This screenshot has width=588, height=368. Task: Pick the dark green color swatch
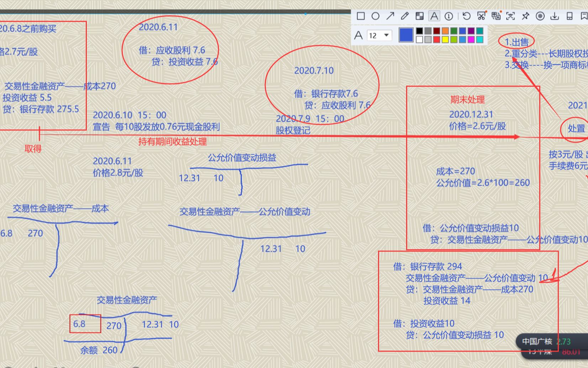(x=454, y=31)
